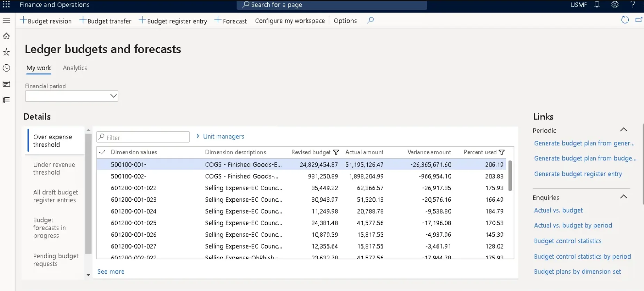Open Budget control statistics by period
The image size is (644, 291).
point(582,256)
